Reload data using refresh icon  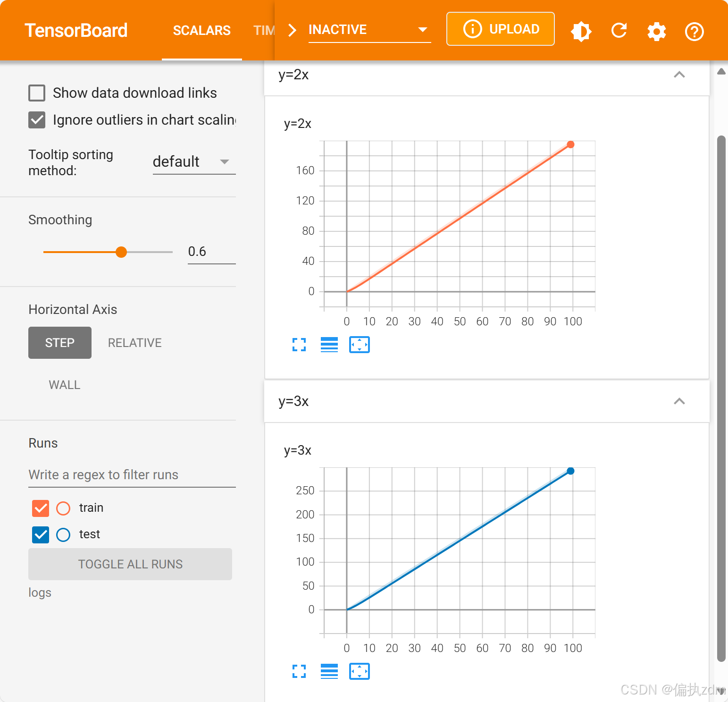click(619, 31)
